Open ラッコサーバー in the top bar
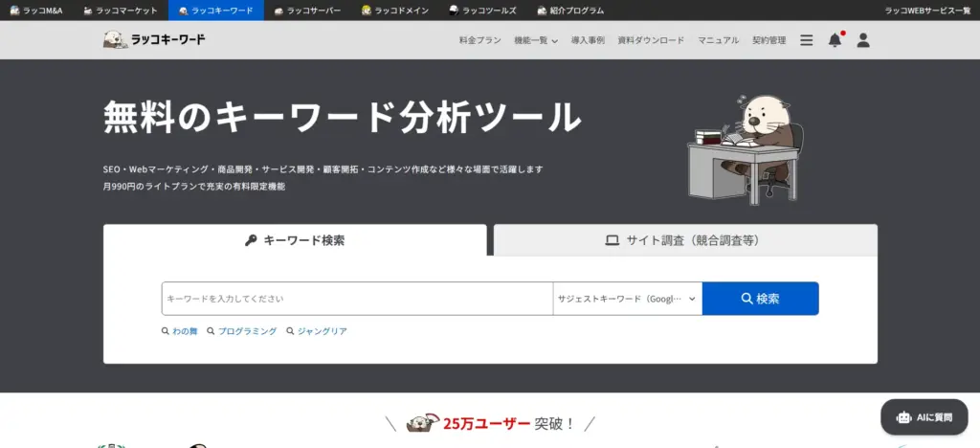 click(x=307, y=11)
